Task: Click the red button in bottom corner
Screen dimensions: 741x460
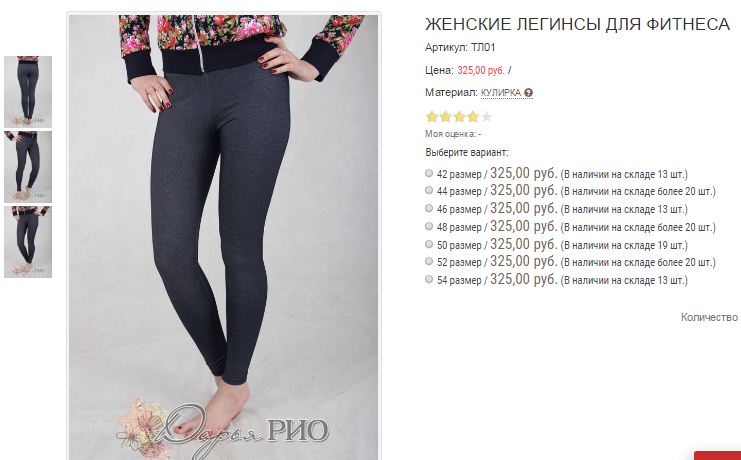Action: point(717,456)
